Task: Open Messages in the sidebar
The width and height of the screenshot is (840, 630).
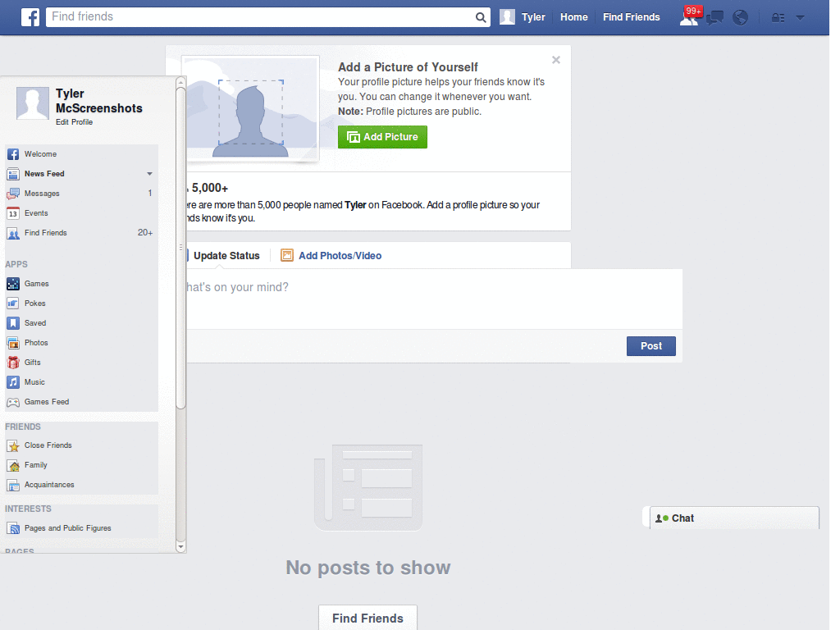Action: tap(82, 194)
